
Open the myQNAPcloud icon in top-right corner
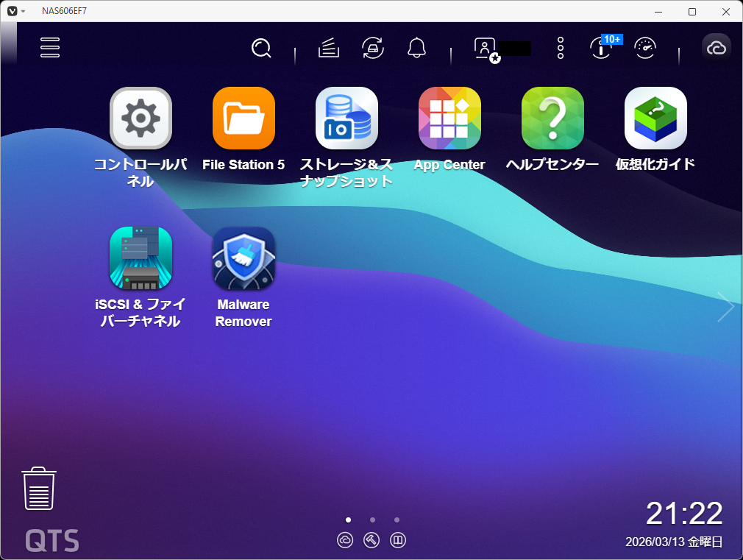(x=716, y=48)
